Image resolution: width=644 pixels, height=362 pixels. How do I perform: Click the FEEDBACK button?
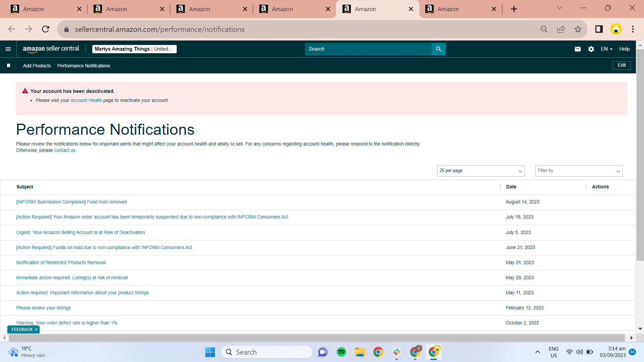[x=22, y=329]
